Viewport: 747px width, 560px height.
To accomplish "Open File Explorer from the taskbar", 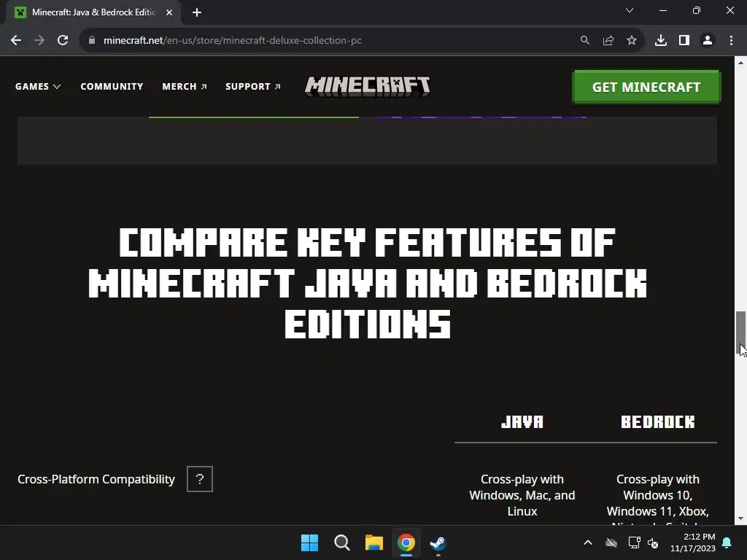I will click(x=374, y=542).
